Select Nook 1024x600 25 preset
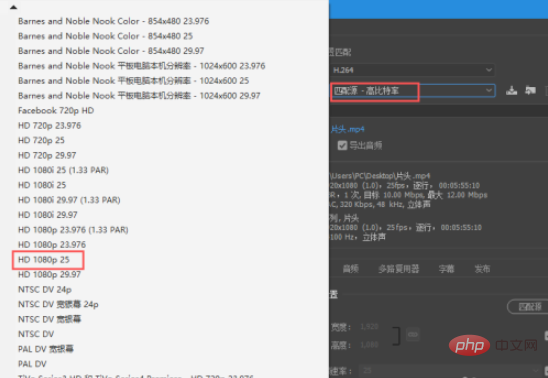This screenshot has width=548, height=378. pos(134,81)
